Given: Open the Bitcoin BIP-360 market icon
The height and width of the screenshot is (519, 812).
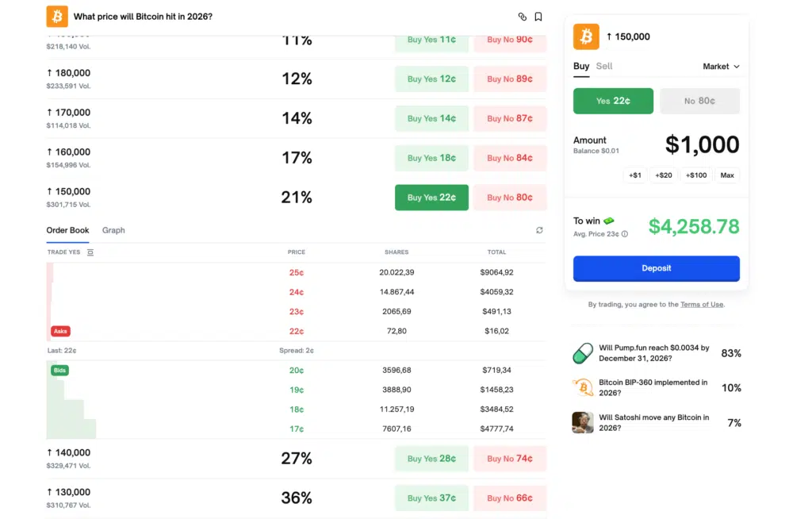Looking at the screenshot, I should pos(583,387).
